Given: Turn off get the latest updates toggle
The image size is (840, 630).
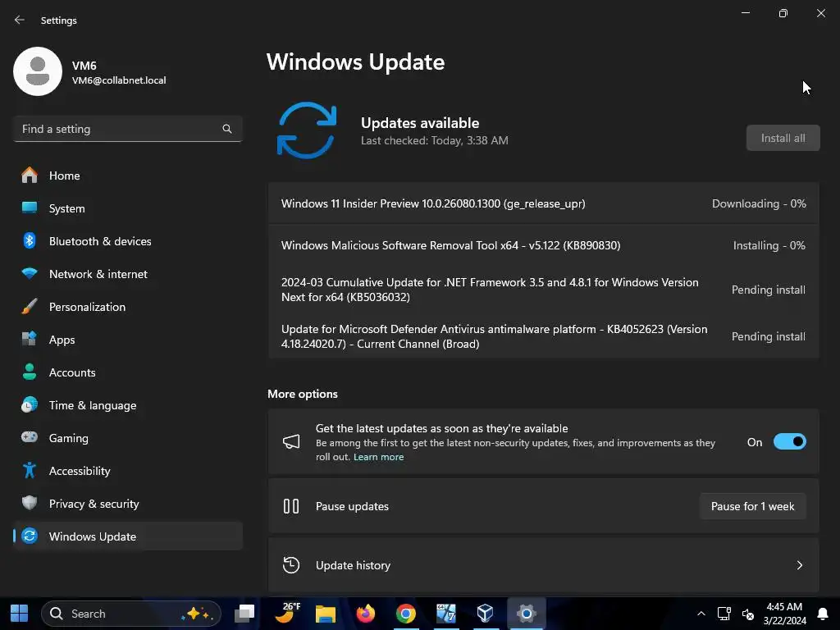Looking at the screenshot, I should click(790, 441).
